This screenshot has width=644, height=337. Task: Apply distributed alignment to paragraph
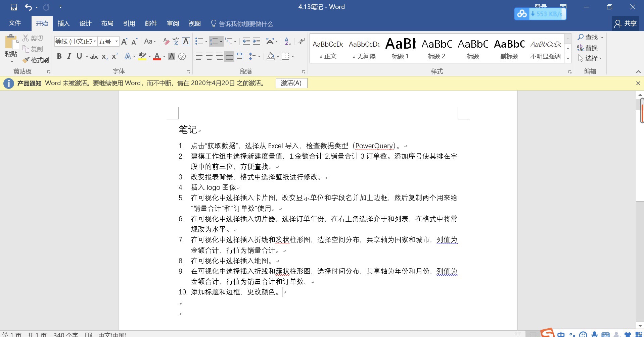pos(239,57)
